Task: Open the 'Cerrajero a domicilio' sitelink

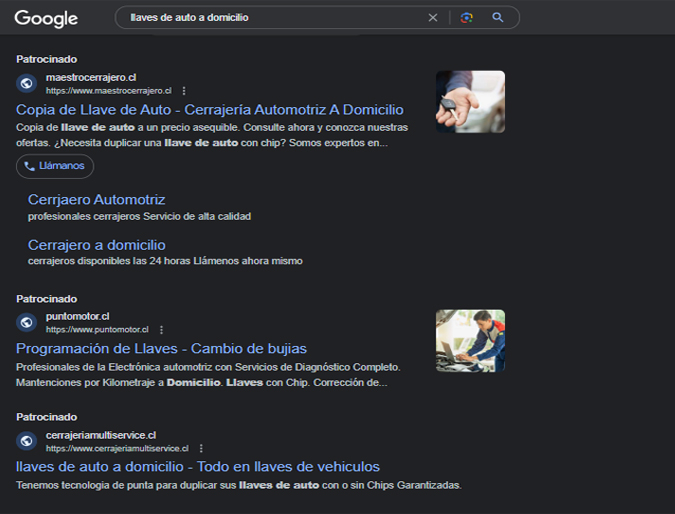Action: click(x=96, y=245)
